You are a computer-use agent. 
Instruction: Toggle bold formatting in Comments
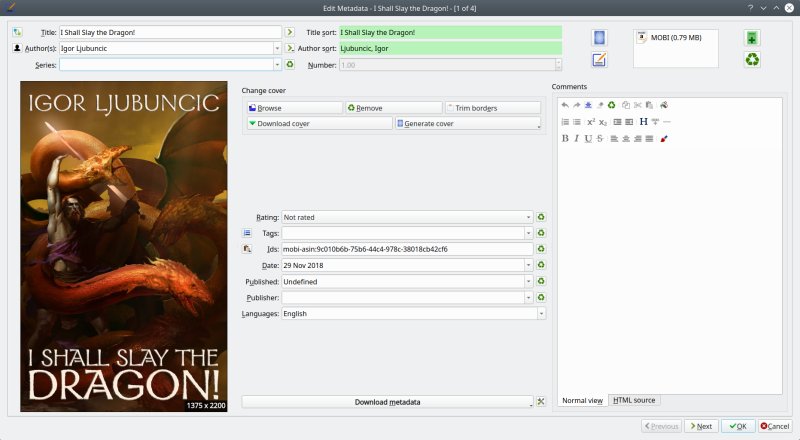(x=565, y=138)
